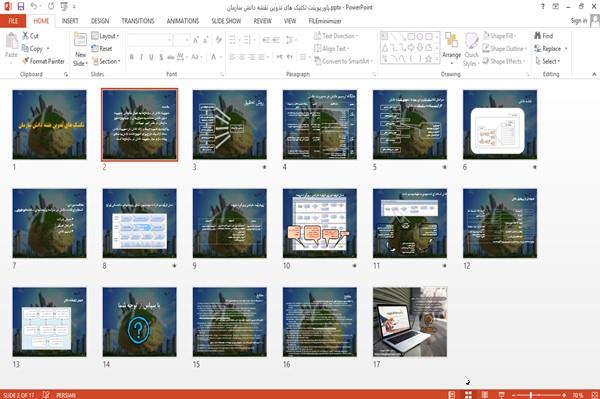Switch to the SLIDE SHOW tab

tap(226, 21)
